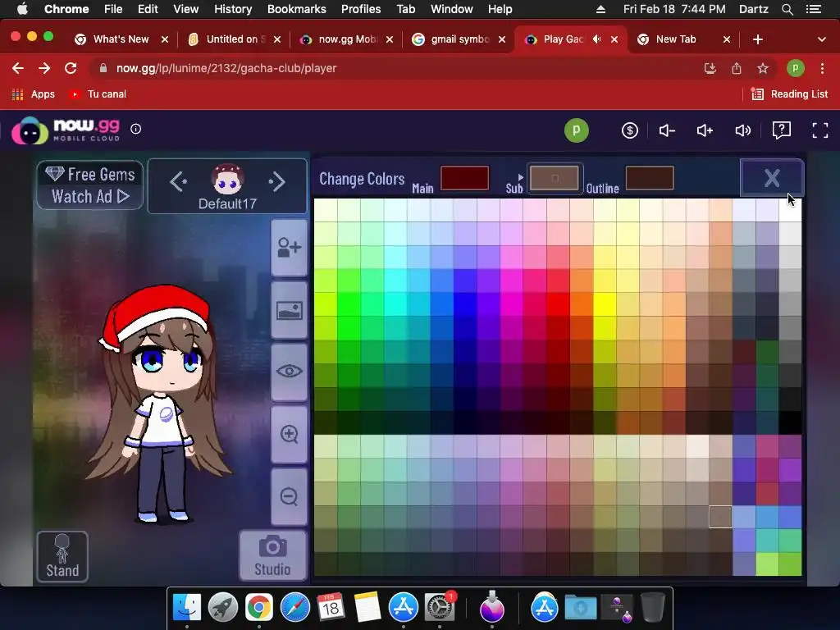This screenshot has height=630, width=840.
Task: Open now.gg help chat icon
Action: point(782,130)
